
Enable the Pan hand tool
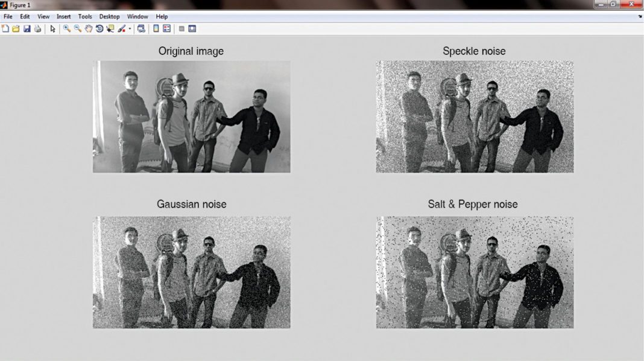click(88, 28)
